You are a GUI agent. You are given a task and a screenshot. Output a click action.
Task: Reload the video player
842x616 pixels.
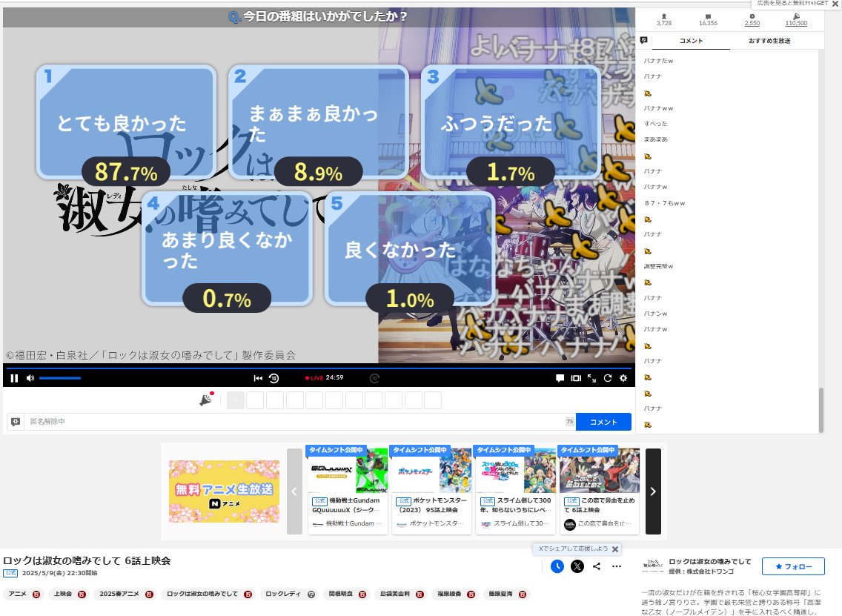tap(607, 378)
